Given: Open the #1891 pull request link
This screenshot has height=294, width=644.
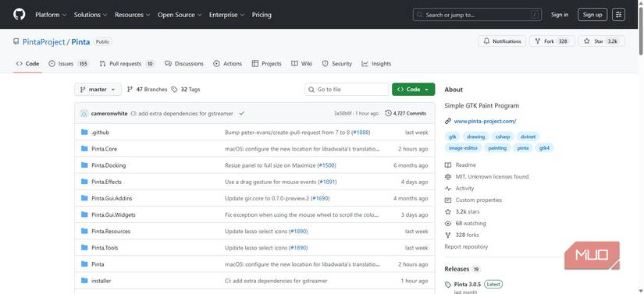Looking at the screenshot, I should [327, 182].
